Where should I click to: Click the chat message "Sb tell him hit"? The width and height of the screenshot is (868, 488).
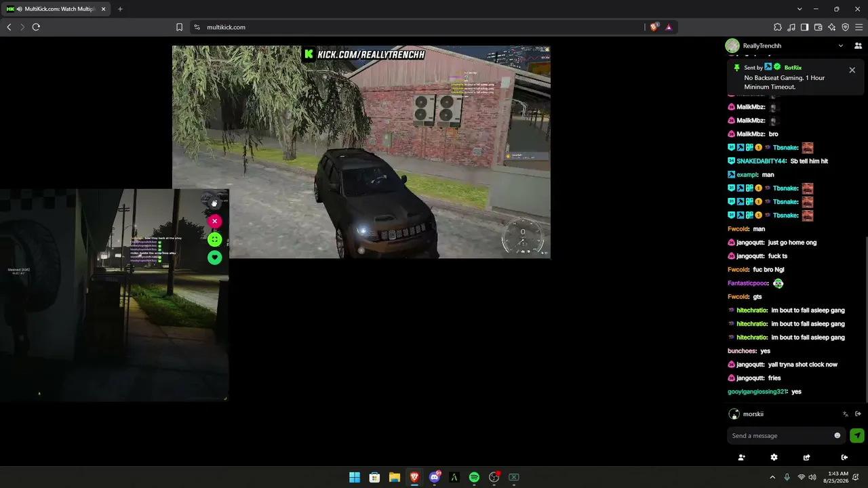(x=809, y=161)
